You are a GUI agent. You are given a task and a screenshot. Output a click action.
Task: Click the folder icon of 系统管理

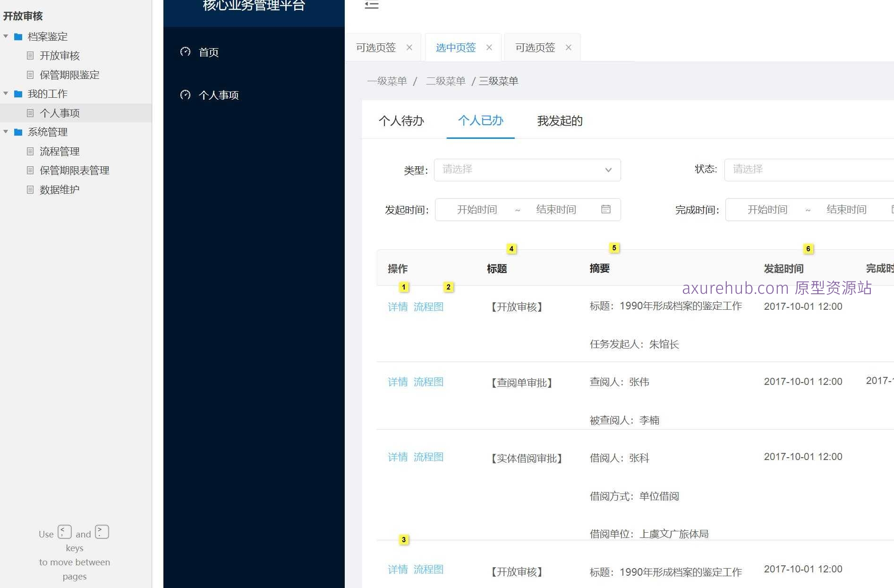pos(18,132)
